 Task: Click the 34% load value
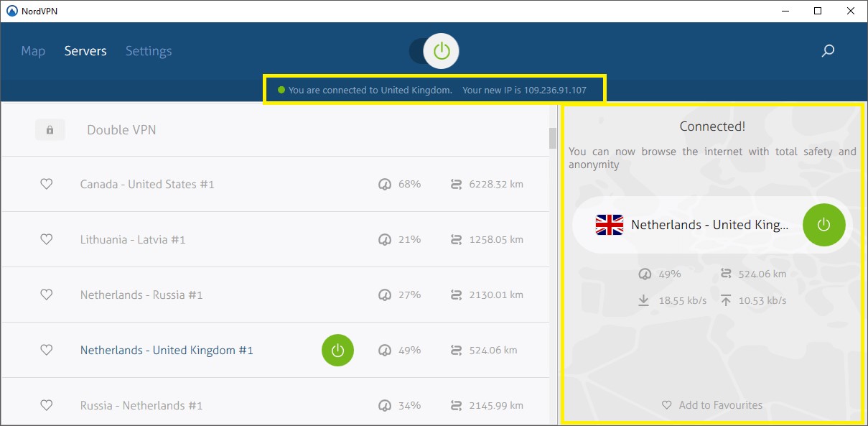410,405
